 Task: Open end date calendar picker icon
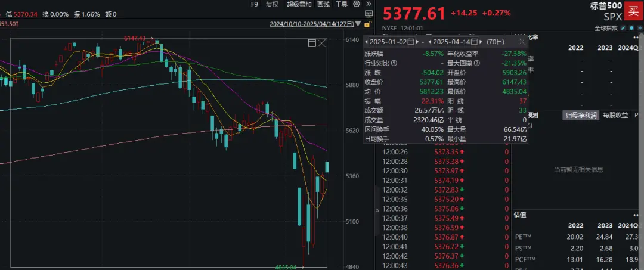pos(475,42)
